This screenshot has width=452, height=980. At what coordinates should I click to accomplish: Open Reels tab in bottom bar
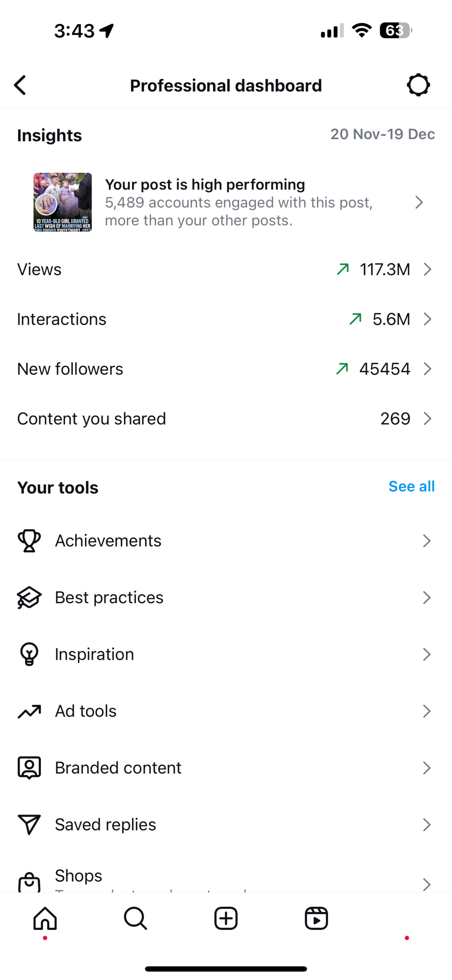point(316,918)
